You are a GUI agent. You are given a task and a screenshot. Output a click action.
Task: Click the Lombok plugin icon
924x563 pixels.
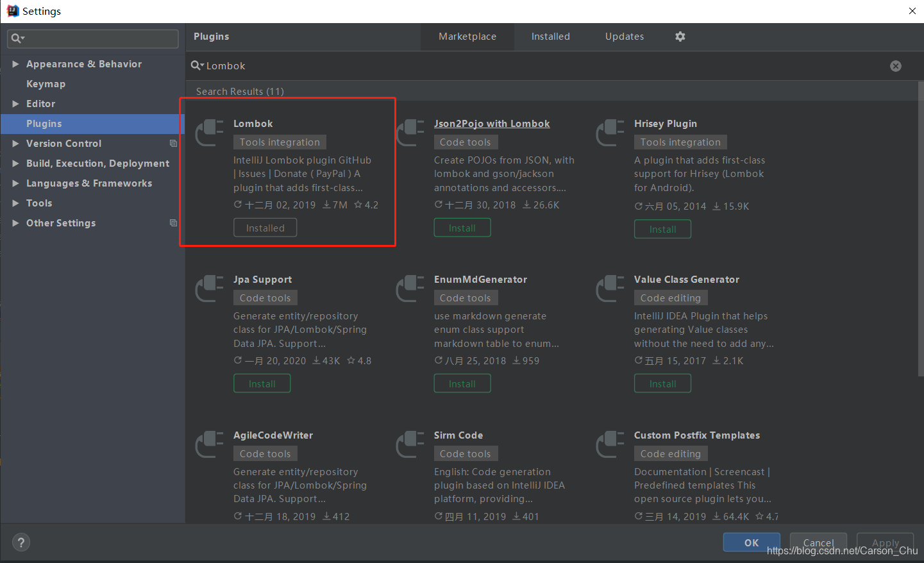210,133
